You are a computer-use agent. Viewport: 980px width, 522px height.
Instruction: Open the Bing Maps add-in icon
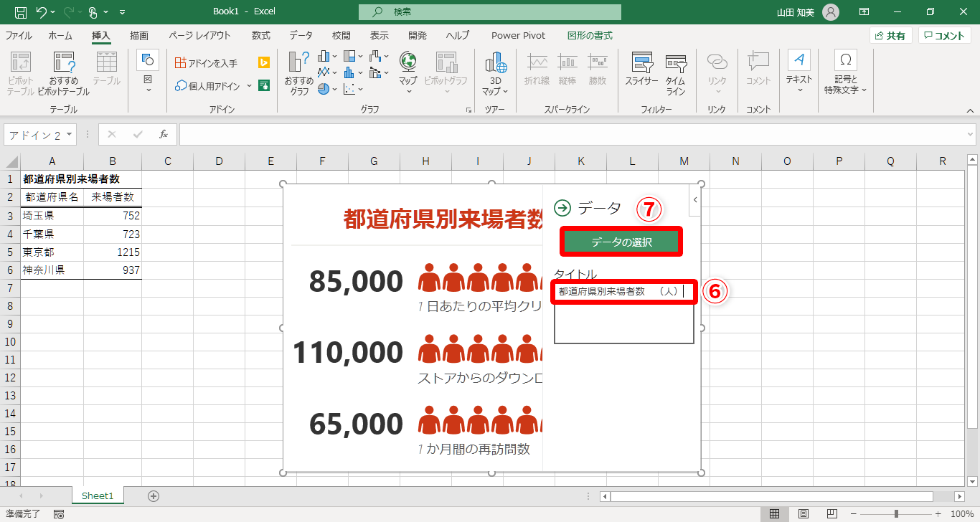point(264,63)
